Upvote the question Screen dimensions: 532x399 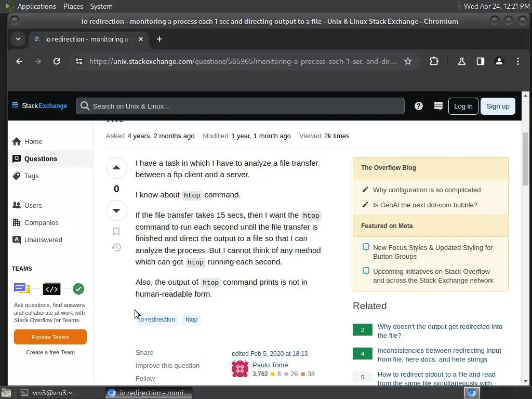click(x=116, y=168)
